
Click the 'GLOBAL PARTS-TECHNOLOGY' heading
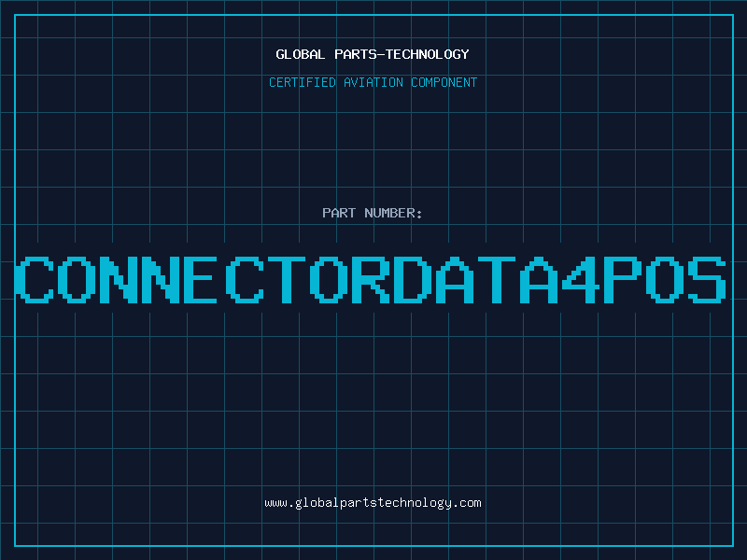[x=373, y=54]
